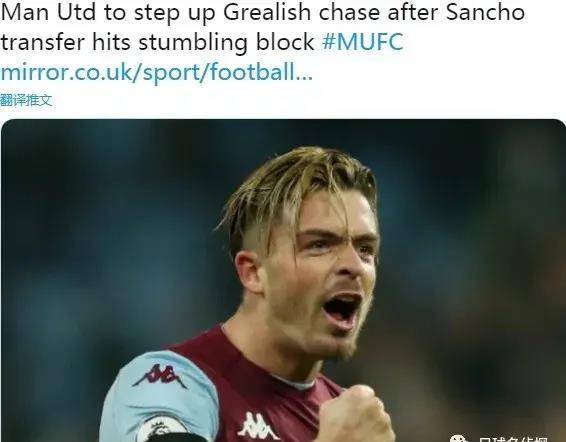The height and width of the screenshot is (442, 566).
Task: Open the mirror.co.uk/sport/football link
Action: click(156, 72)
